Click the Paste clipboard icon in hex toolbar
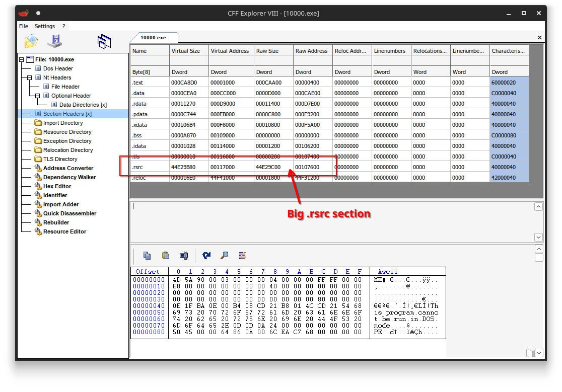Screen dimensions: 562x392 tap(165, 255)
